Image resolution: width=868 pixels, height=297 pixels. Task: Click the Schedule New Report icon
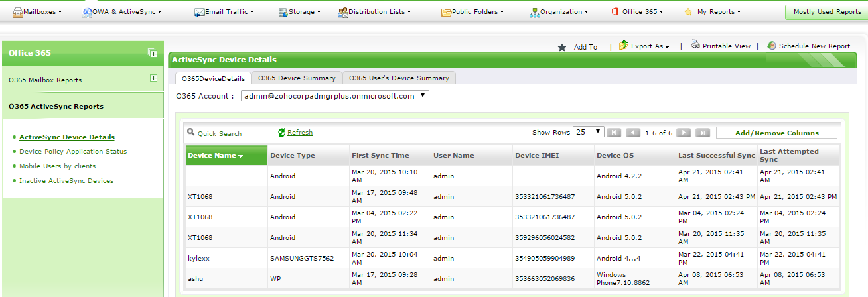click(x=772, y=46)
